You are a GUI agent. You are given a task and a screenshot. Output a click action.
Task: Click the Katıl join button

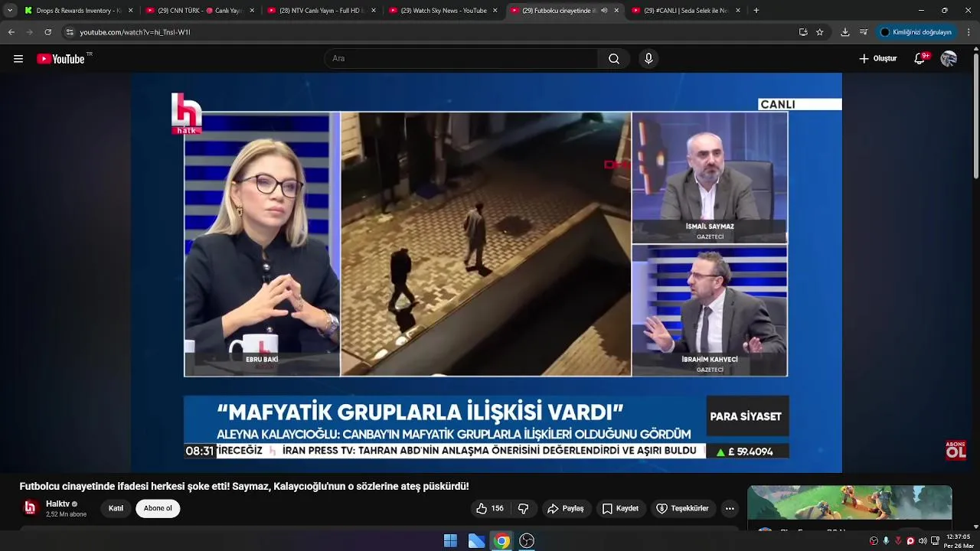(116, 509)
